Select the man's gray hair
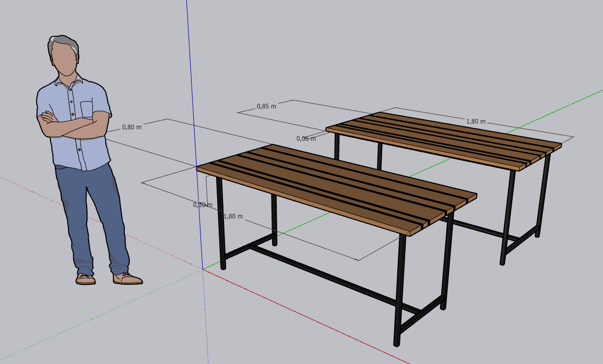The height and width of the screenshot is (364, 603). tap(64, 44)
